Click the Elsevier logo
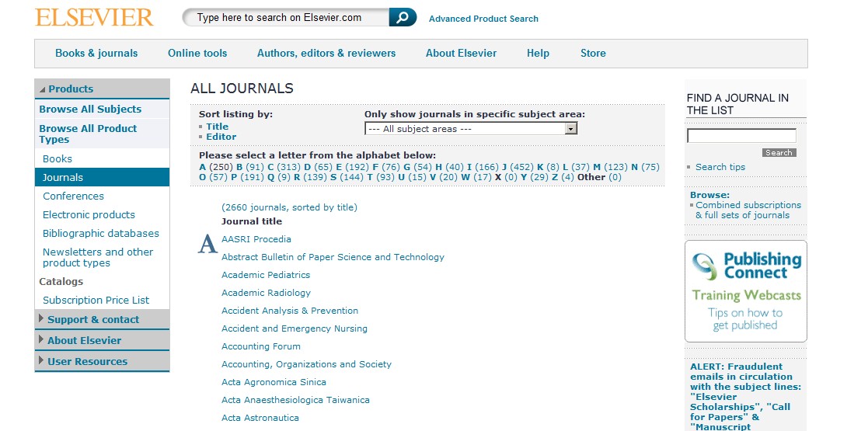 pyautogui.click(x=94, y=17)
